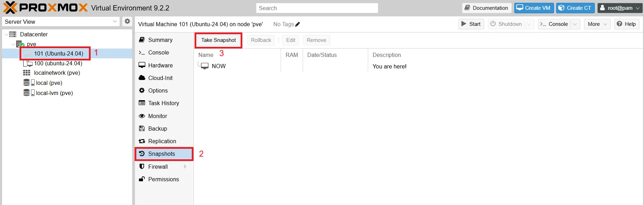Start the virtual machine
Screen dimensions: 644x205
click(471, 24)
